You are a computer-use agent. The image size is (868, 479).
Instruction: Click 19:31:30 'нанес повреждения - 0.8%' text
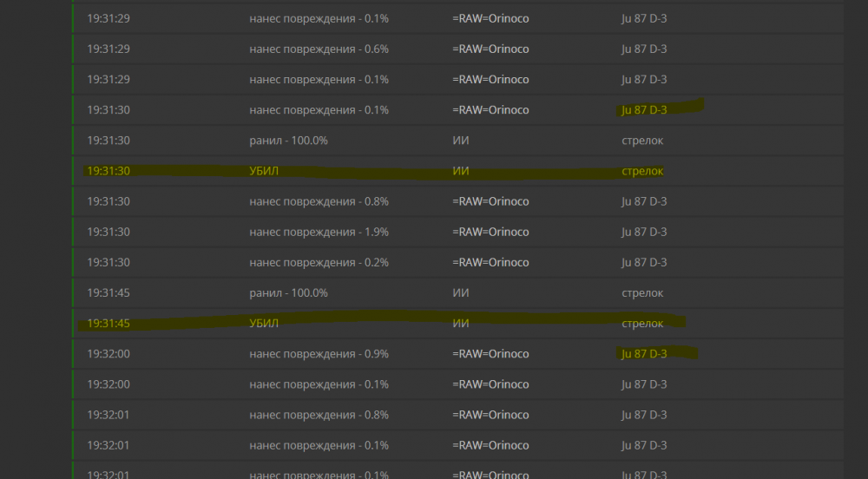319,201
